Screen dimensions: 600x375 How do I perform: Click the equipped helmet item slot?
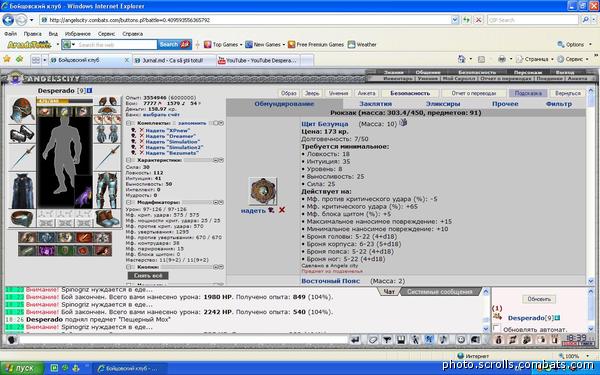pyautogui.click(x=22, y=110)
